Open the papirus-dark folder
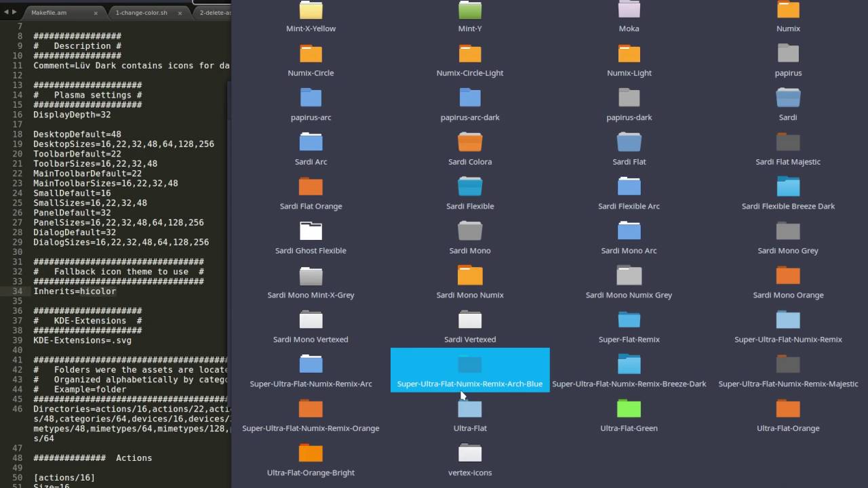Viewport: 868px width, 488px height. 629,98
